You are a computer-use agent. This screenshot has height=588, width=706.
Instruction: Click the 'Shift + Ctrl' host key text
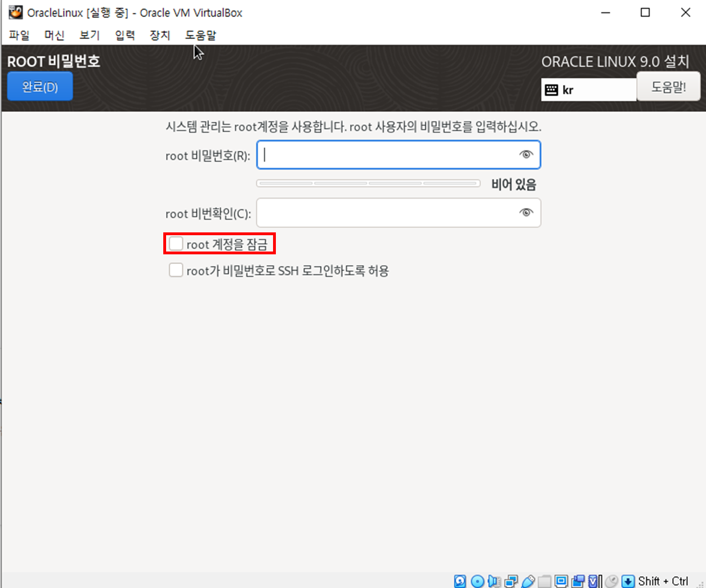(663, 581)
